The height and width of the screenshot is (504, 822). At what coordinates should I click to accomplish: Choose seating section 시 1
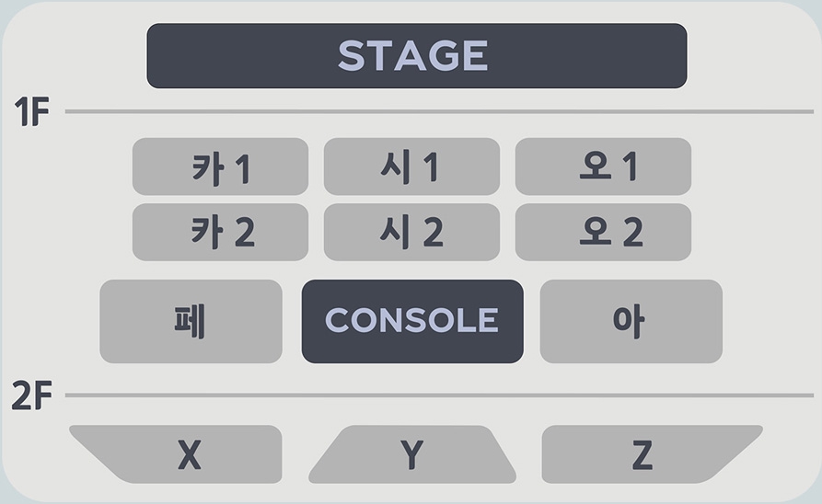point(411,166)
